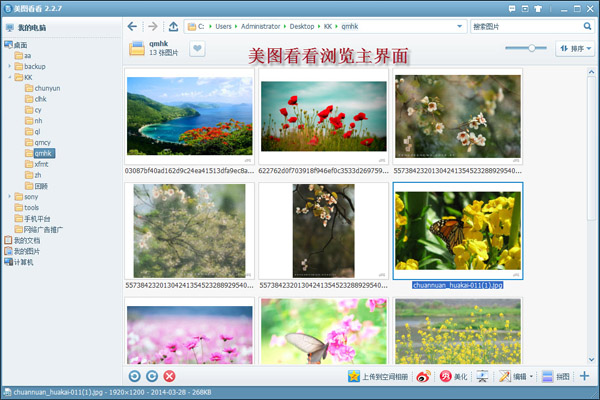Click C: drive in the breadcrumb path
Screen dimensions: 600x400
(201, 26)
